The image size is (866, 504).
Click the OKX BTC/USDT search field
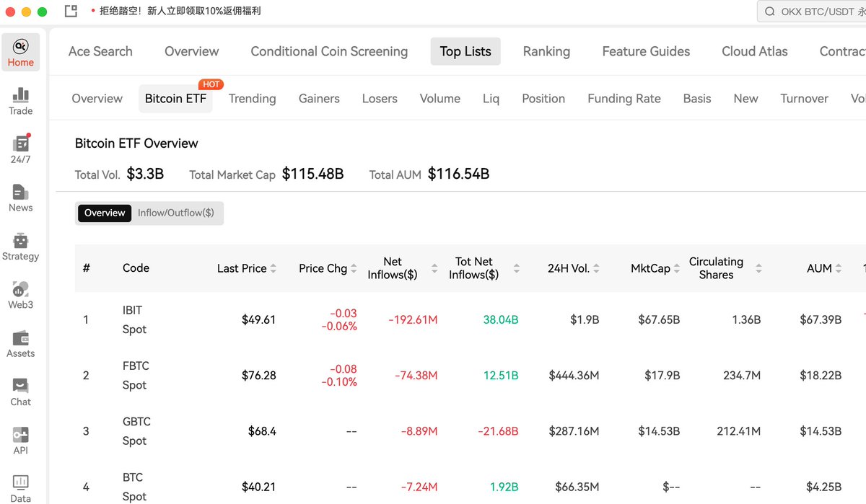(811, 12)
